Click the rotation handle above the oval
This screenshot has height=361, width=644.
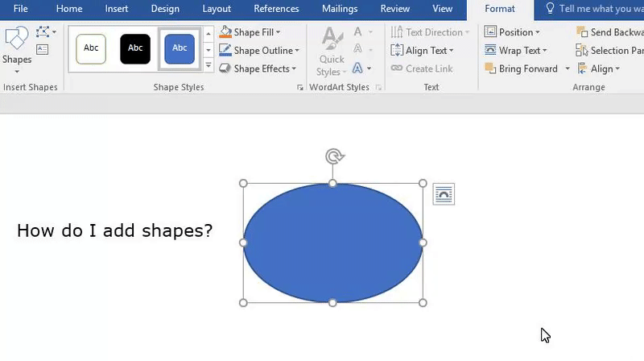(x=333, y=156)
